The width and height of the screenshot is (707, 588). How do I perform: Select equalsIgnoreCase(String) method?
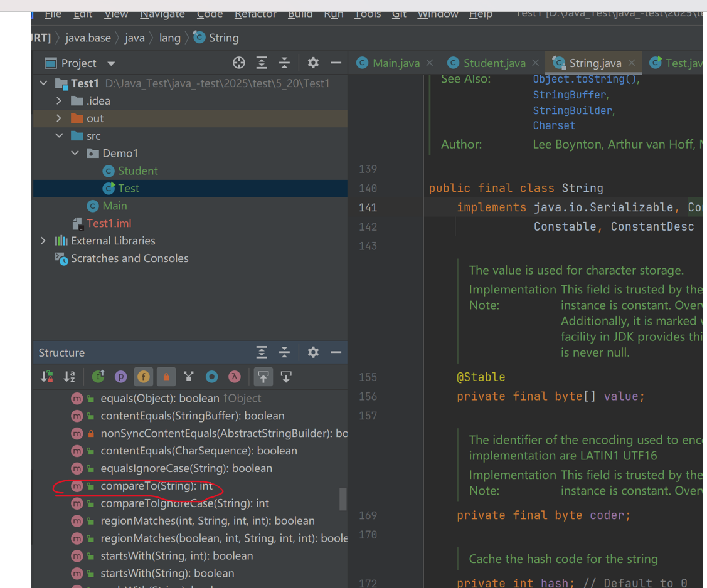[x=186, y=469]
